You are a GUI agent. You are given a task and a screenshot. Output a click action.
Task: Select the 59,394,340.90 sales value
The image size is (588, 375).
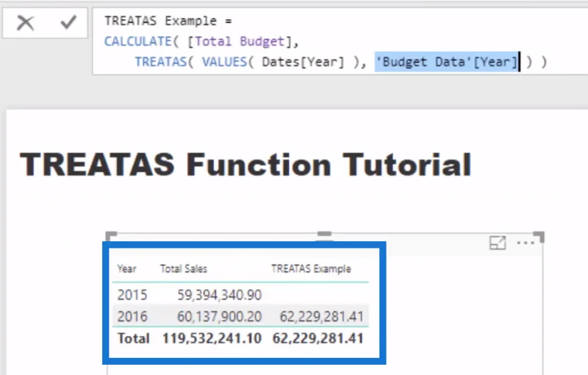pos(219,295)
